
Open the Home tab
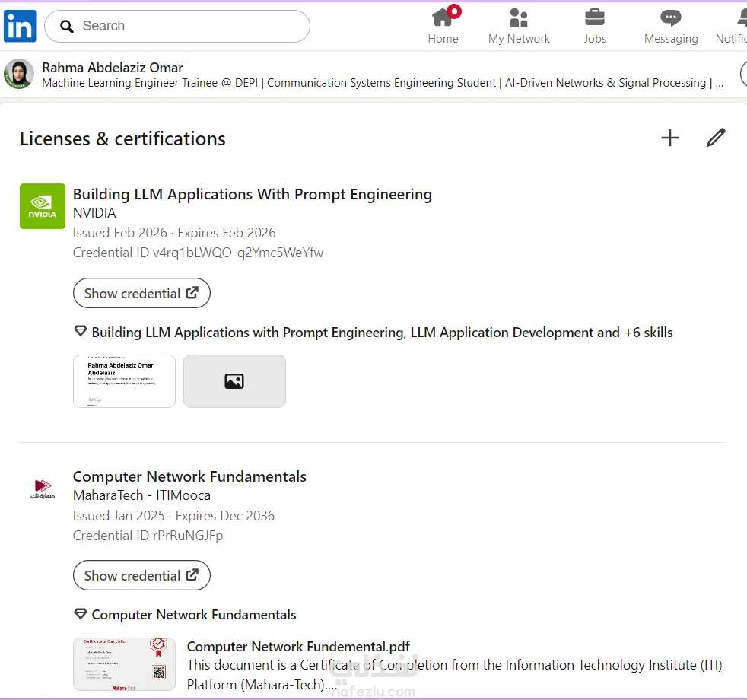tap(443, 25)
